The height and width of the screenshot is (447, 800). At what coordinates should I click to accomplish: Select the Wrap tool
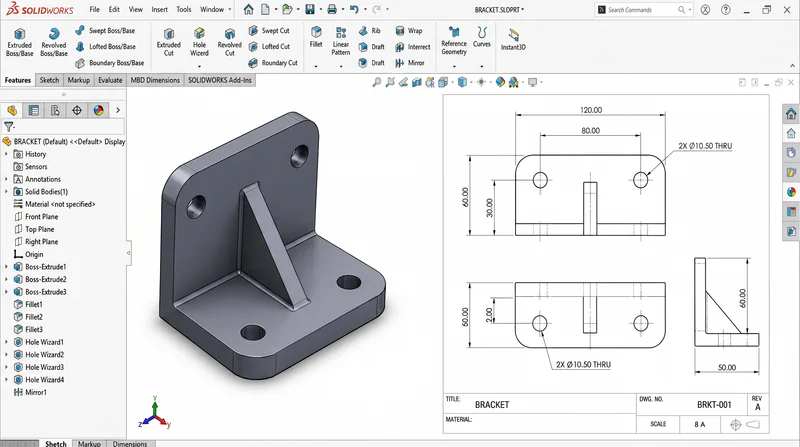[409, 31]
